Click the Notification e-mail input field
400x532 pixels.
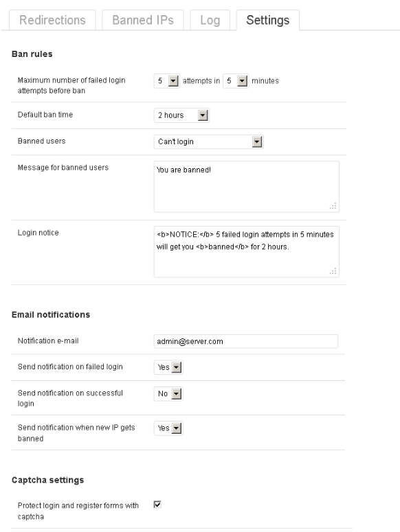[246, 341]
